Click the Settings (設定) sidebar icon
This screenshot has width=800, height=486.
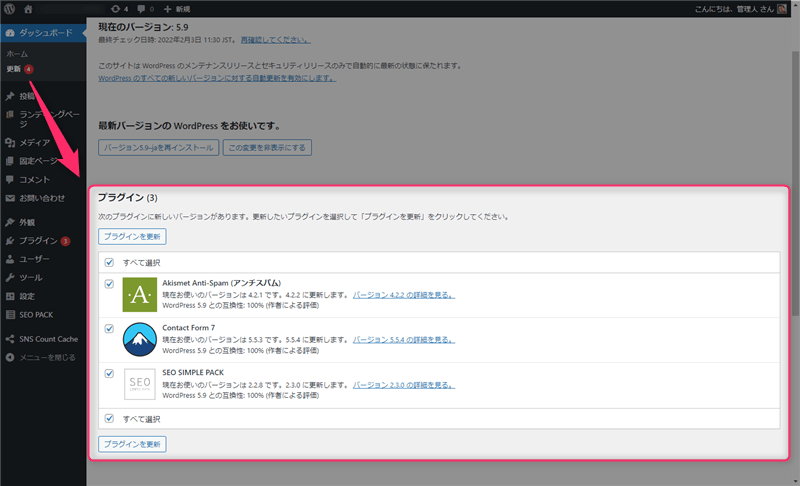[x=10, y=296]
